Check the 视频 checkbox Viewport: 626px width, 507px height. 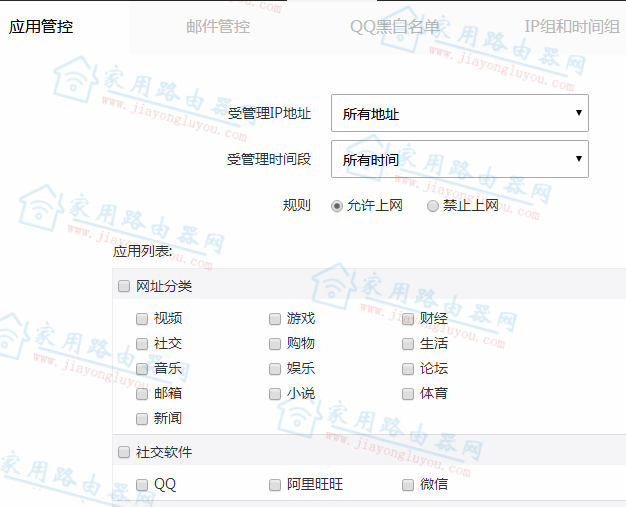142,319
